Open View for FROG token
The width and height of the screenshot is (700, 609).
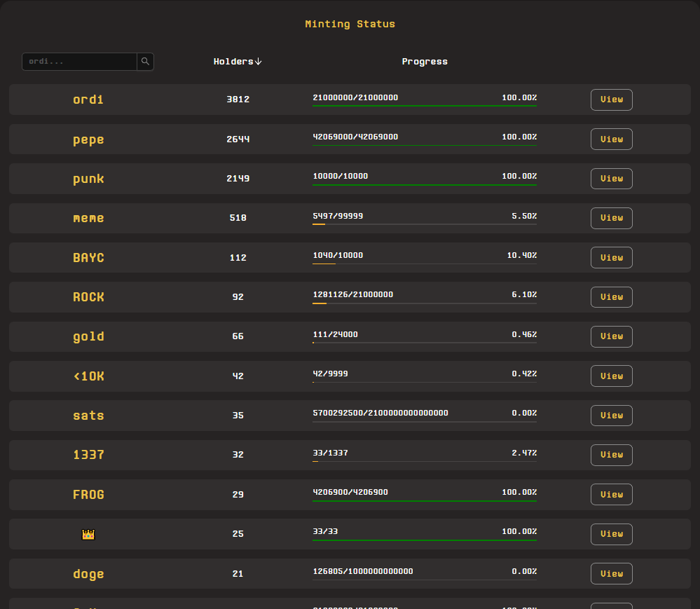click(612, 494)
